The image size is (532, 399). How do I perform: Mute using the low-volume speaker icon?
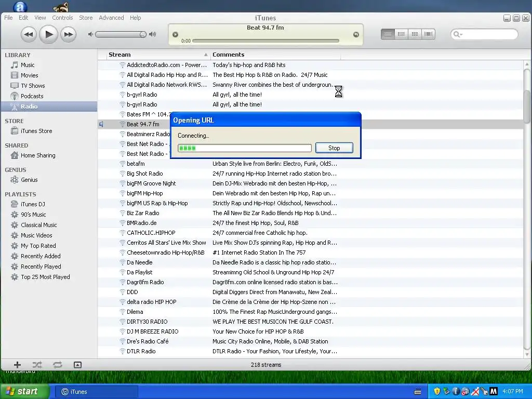90,34
